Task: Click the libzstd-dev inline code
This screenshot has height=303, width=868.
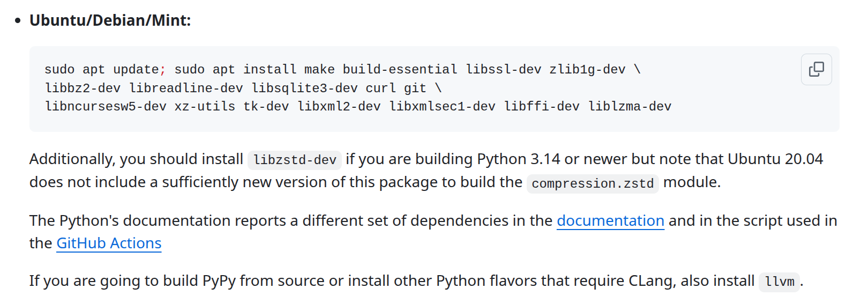Action: [295, 160]
